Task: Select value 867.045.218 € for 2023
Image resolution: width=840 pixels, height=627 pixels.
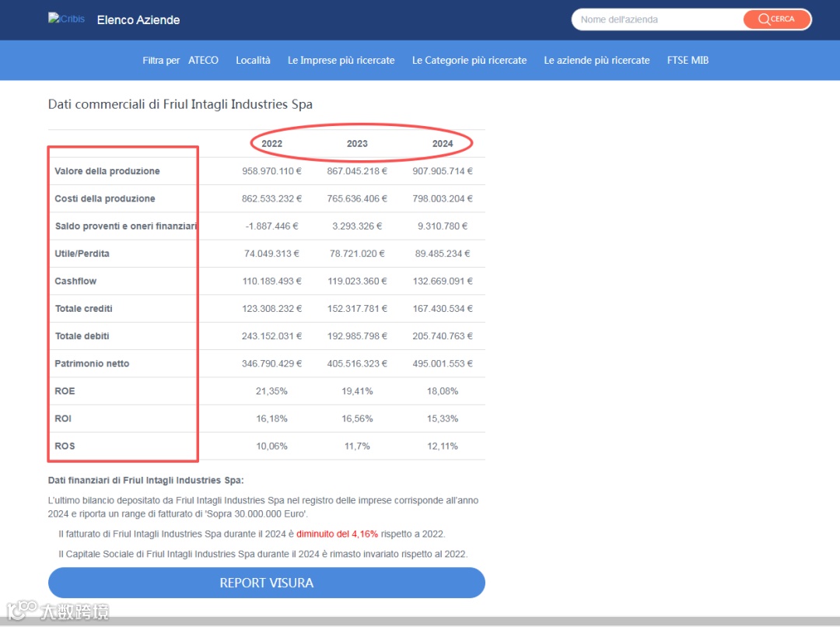Action: click(x=357, y=171)
